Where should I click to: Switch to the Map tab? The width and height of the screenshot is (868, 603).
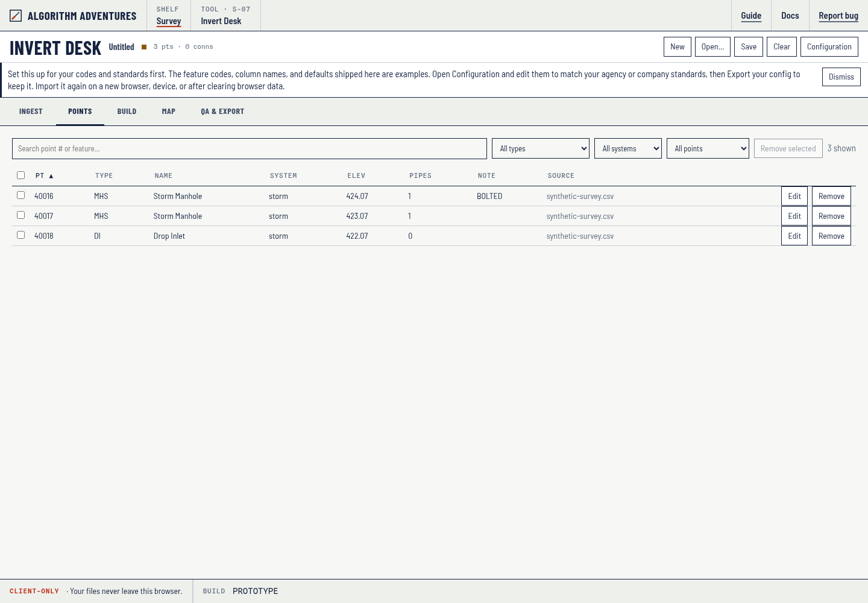tap(169, 112)
